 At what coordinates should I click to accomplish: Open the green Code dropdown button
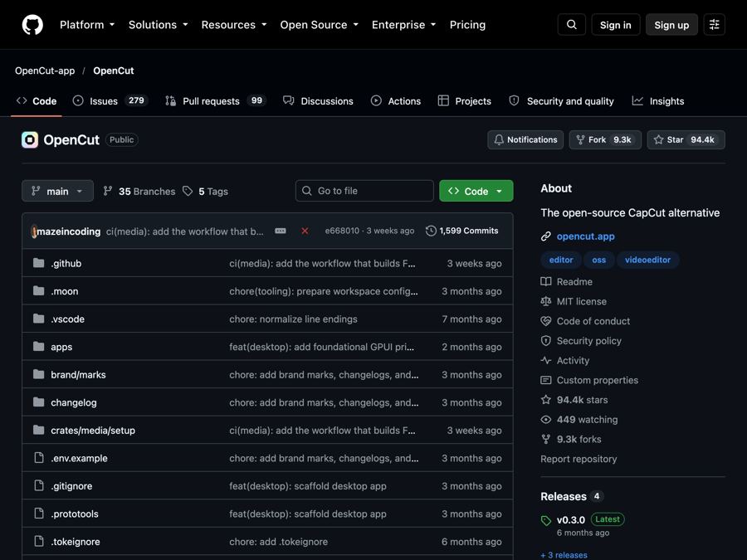click(476, 191)
